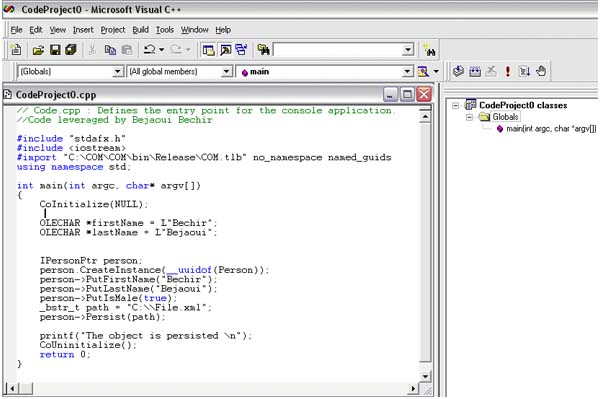600x399 pixels.
Task: Click the Open file toolbar icon
Action: tap(38, 50)
